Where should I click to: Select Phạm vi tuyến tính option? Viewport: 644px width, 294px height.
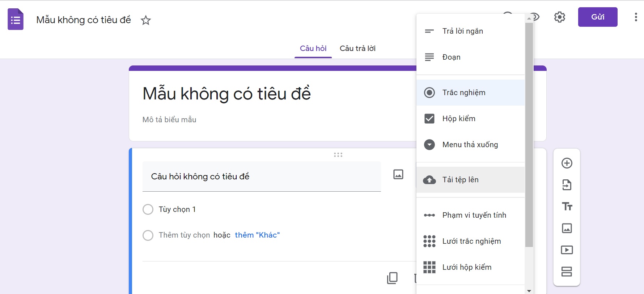(x=470, y=215)
